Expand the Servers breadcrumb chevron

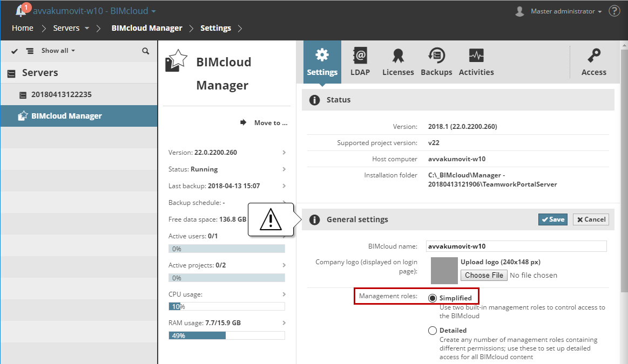[x=87, y=28]
